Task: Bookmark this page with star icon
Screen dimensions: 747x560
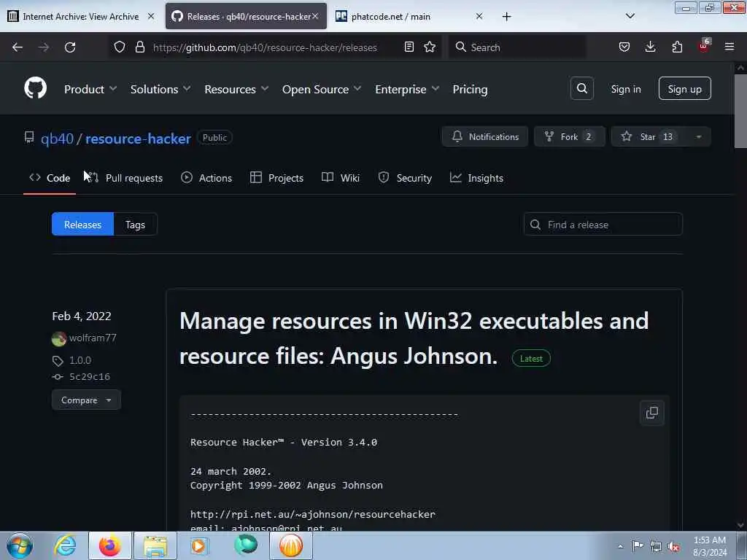Action: [430, 47]
